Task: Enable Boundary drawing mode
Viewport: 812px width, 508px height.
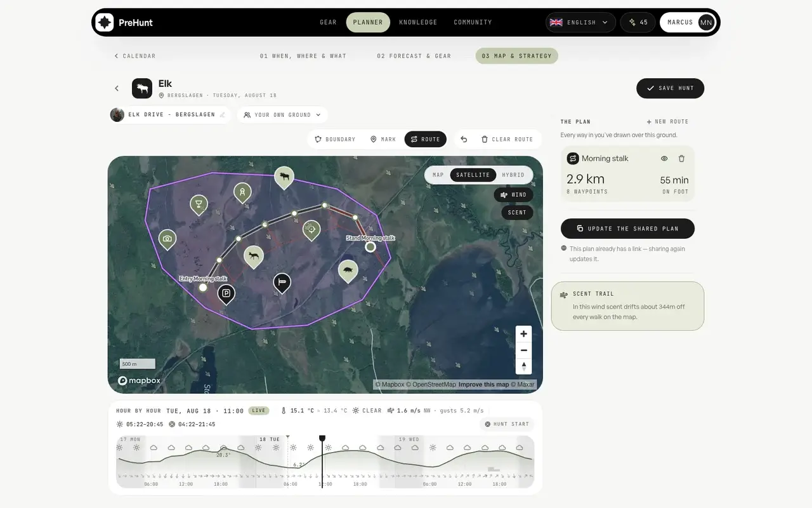Action: pyautogui.click(x=335, y=139)
